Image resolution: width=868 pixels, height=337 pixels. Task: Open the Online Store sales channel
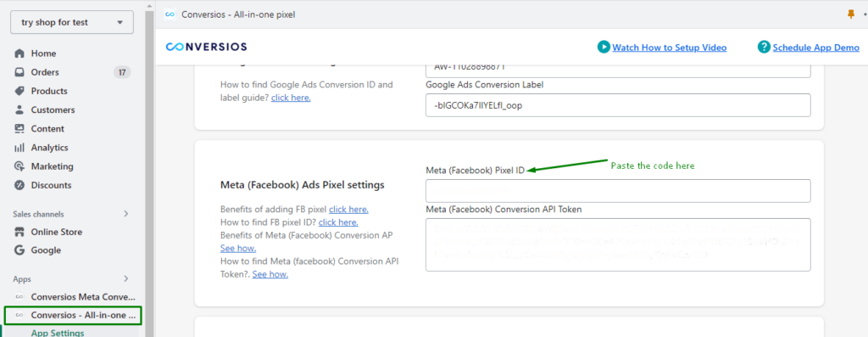click(x=57, y=232)
